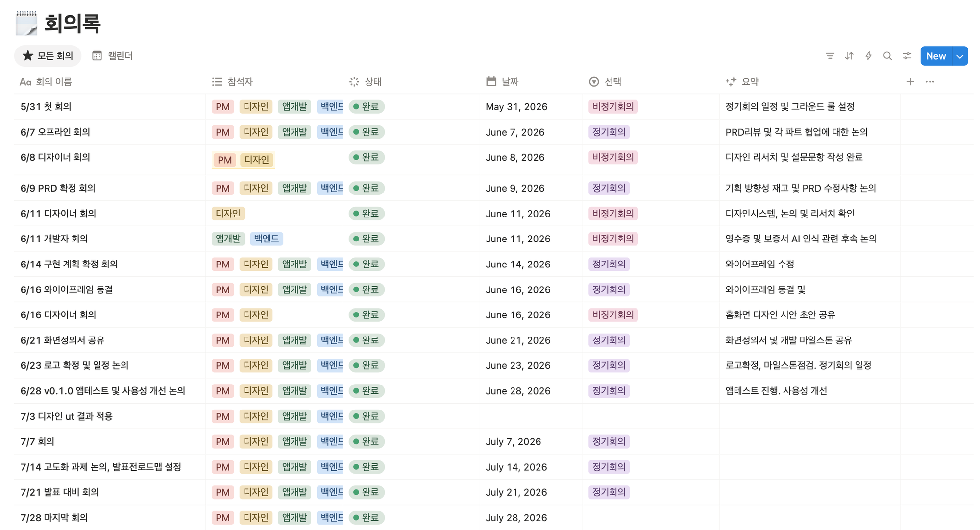Open the 6/9 PRD 확정 회의 row
980x530 pixels.
click(58, 188)
